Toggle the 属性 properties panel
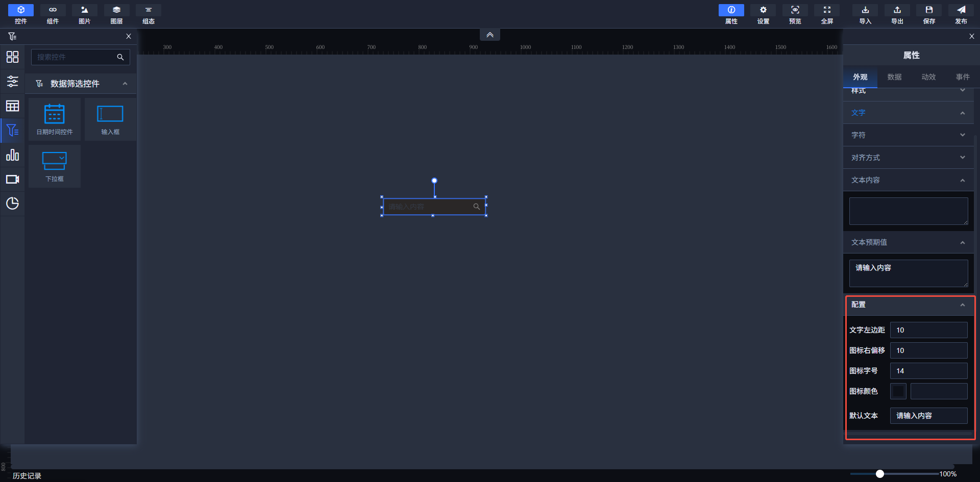The height and width of the screenshot is (482, 980). [x=731, y=14]
